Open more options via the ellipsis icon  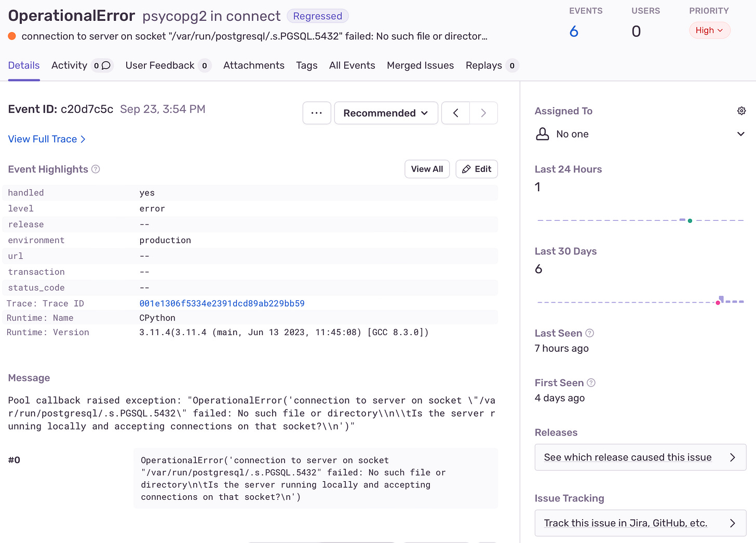click(317, 113)
